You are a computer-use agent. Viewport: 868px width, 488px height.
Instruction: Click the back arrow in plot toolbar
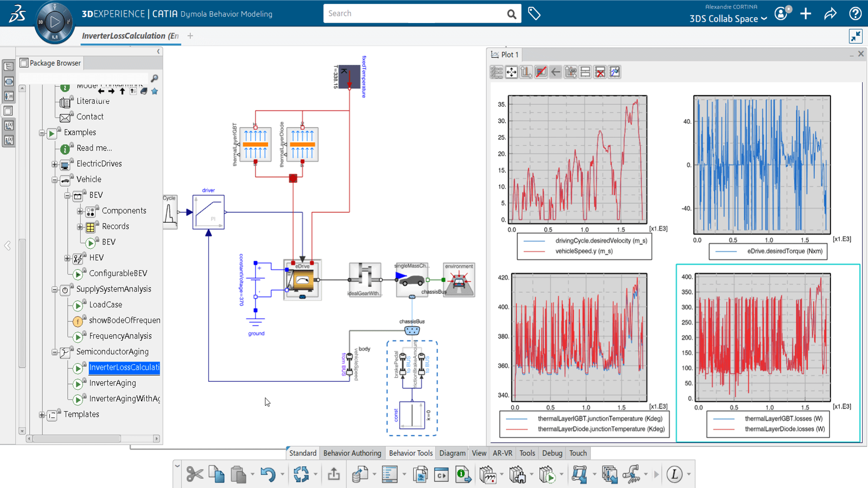click(x=556, y=72)
